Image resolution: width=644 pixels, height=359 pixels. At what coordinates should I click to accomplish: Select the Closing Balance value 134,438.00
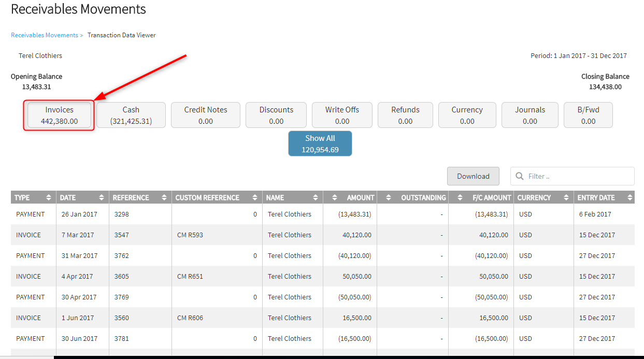coord(605,87)
